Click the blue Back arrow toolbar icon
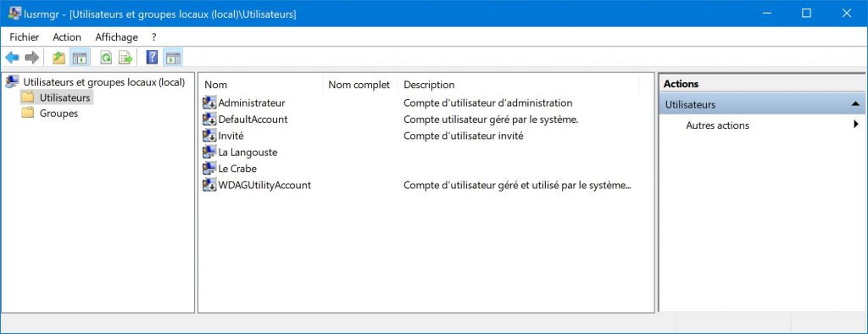This screenshot has height=334, width=868. coord(12,58)
